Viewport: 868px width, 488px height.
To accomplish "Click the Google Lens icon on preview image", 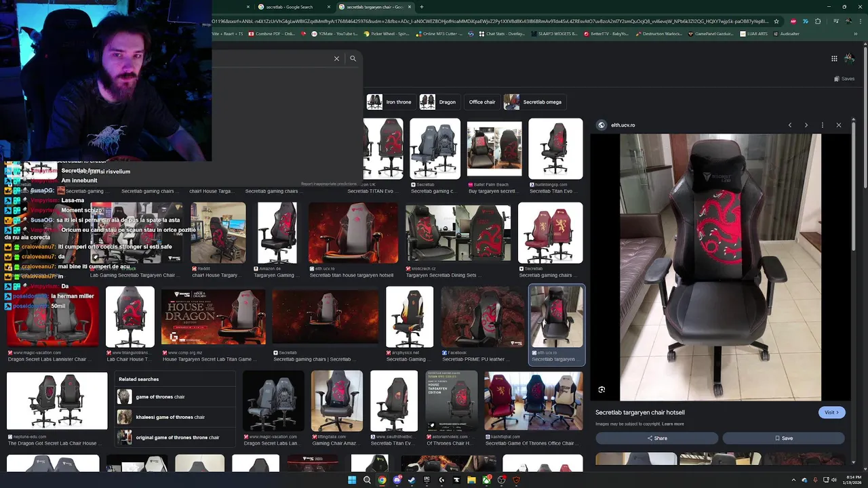I will 601,390.
